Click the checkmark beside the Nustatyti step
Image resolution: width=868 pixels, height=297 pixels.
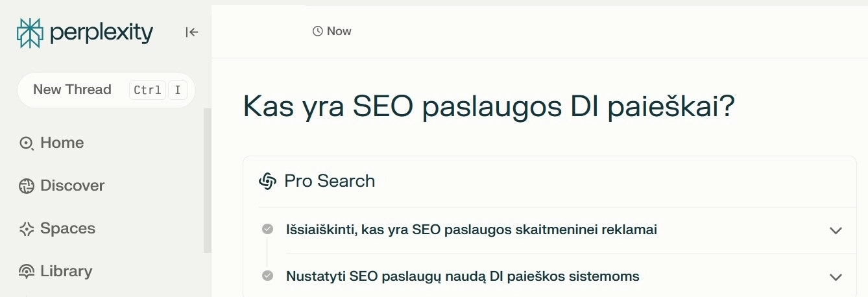pyautogui.click(x=267, y=276)
